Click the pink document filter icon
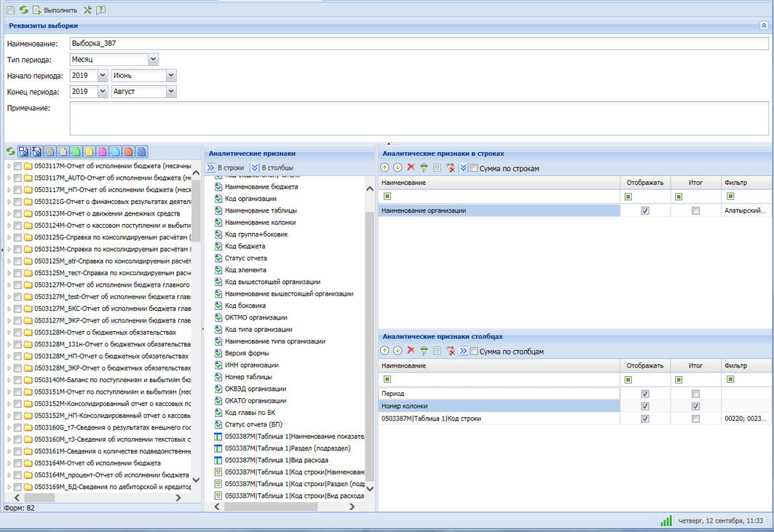774x532 pixels. 102,151
